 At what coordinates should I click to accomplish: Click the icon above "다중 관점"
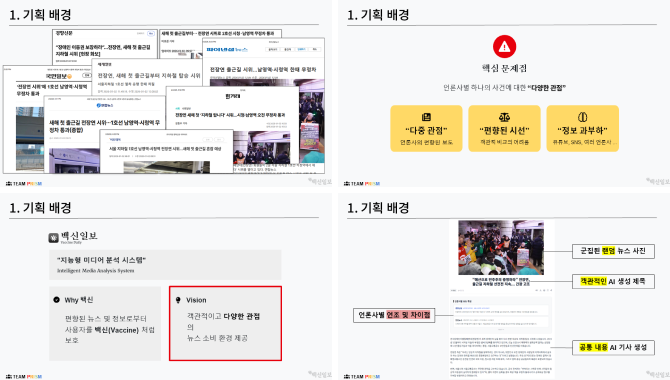[426, 117]
